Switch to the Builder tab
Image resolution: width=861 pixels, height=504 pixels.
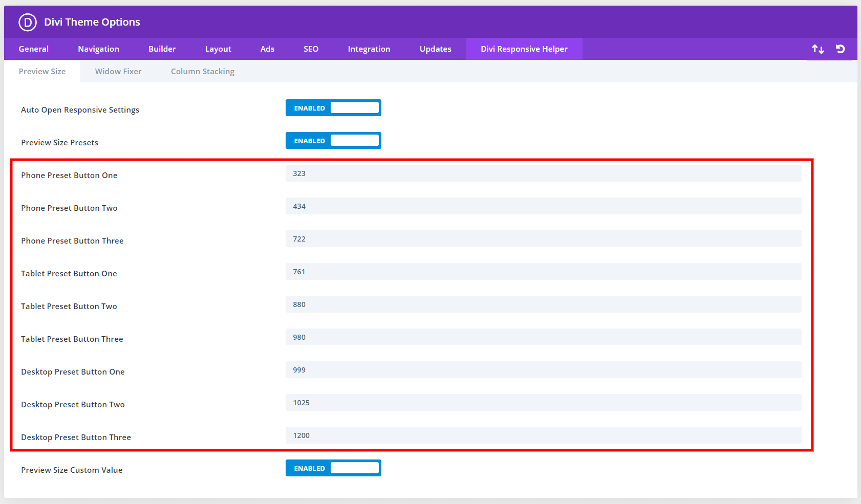(162, 49)
